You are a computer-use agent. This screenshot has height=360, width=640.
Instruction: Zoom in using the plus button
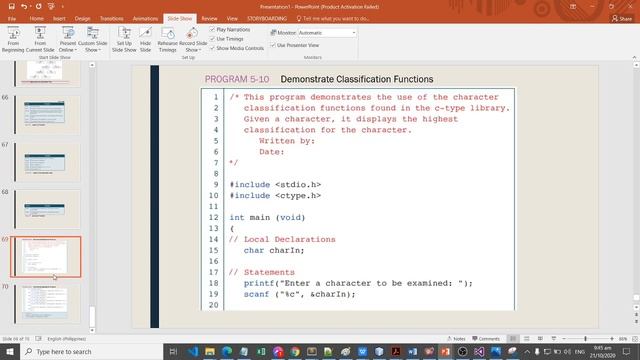click(612, 339)
